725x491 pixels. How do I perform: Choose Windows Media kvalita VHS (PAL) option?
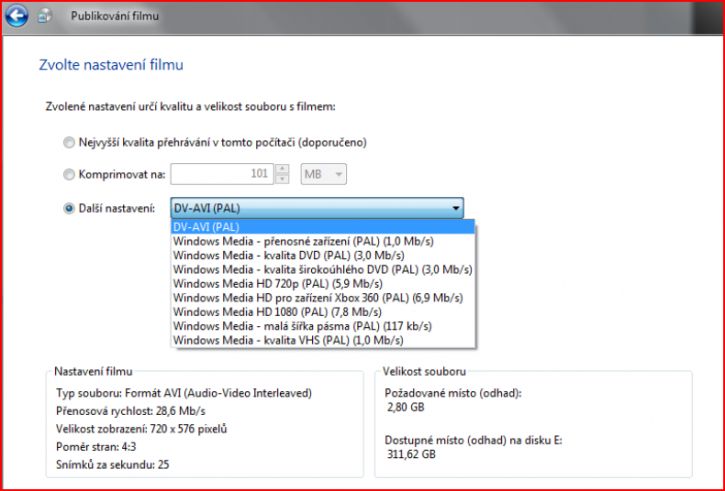(323, 340)
